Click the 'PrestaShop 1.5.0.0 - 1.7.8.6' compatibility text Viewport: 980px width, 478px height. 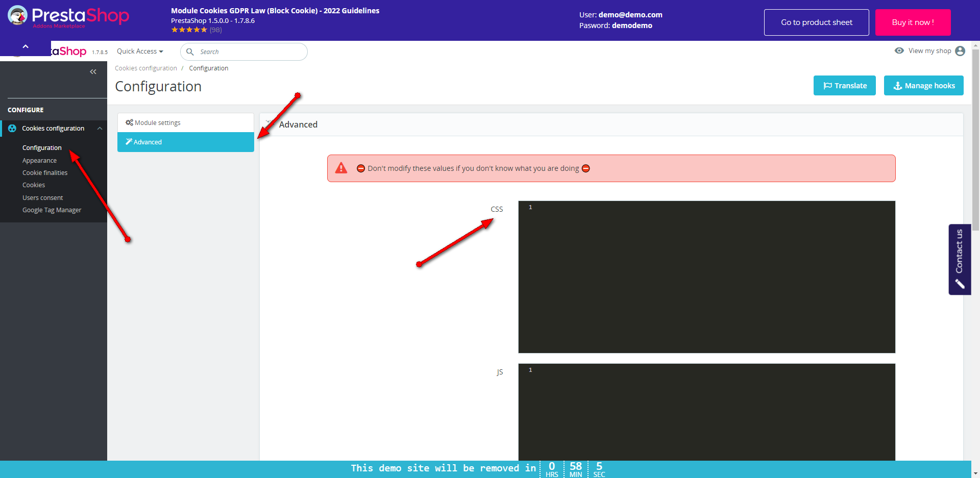[x=213, y=21]
